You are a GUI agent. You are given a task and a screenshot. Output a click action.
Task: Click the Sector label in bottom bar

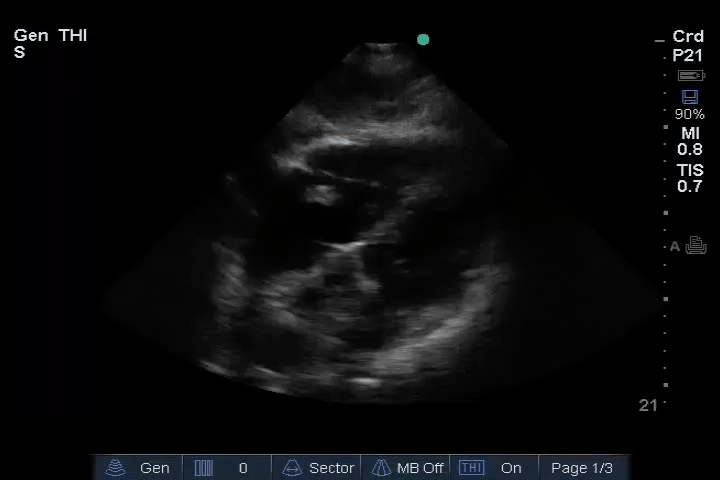click(331, 468)
